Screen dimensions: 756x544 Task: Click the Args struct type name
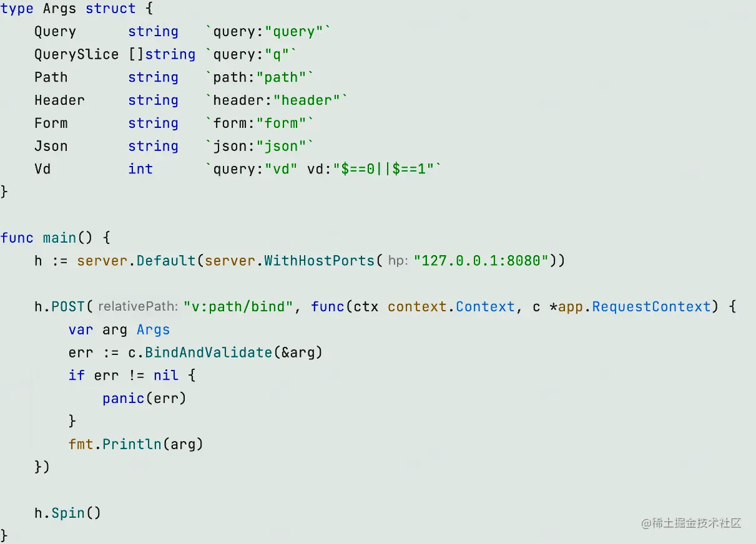(x=59, y=9)
